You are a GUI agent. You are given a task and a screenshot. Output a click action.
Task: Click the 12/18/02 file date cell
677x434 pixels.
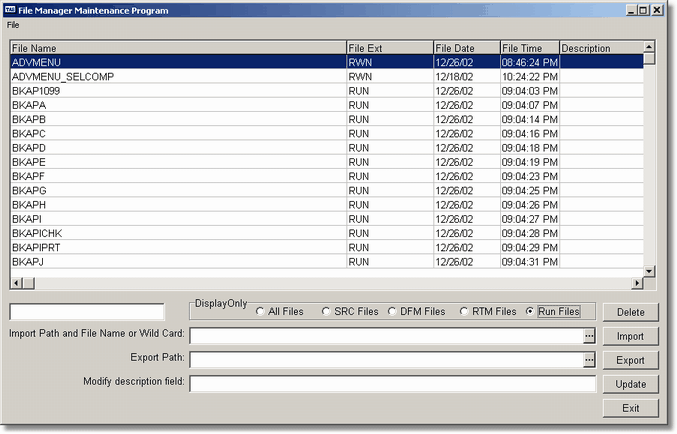click(x=467, y=76)
